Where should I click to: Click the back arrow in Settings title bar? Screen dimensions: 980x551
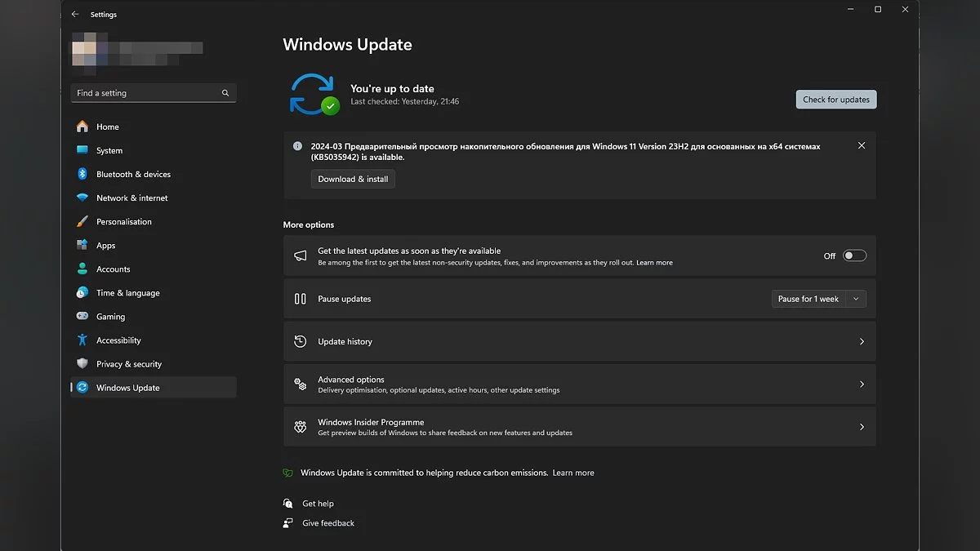pos(75,14)
